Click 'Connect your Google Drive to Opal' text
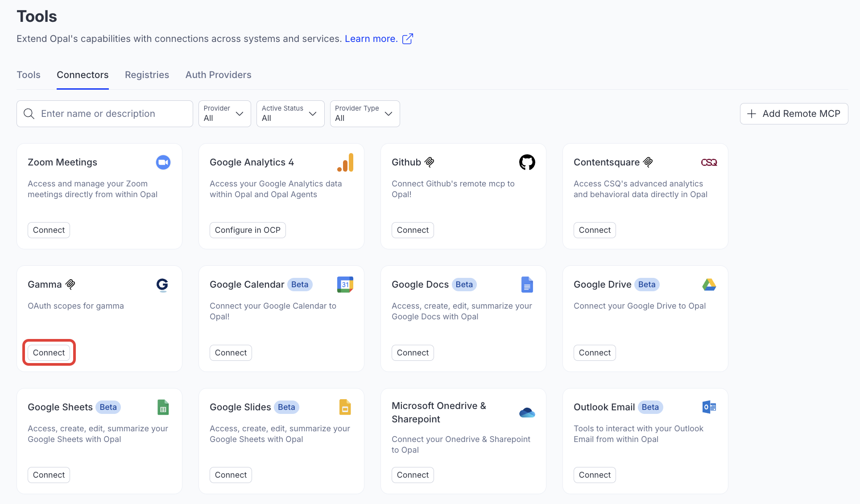860x504 pixels. tap(640, 306)
